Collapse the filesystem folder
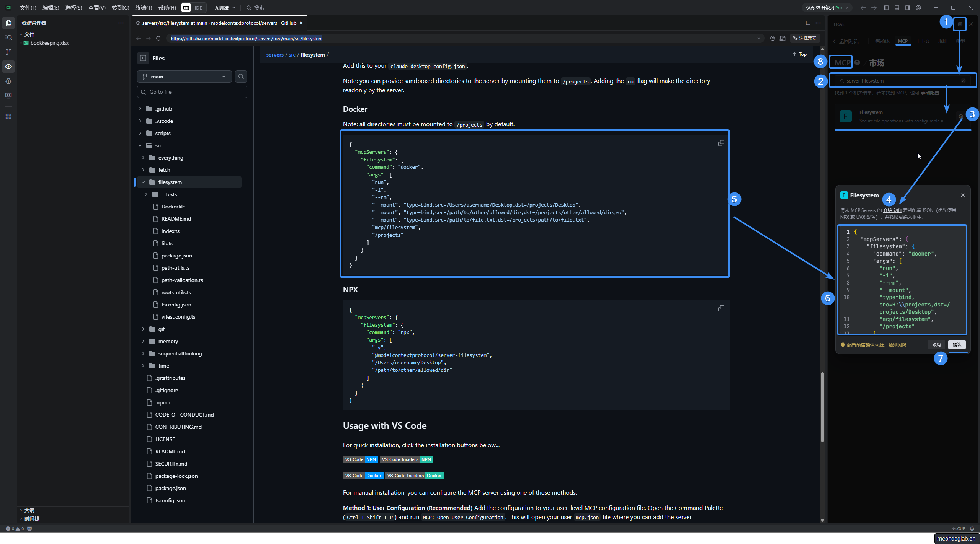This screenshot has width=980, height=544. tap(143, 182)
